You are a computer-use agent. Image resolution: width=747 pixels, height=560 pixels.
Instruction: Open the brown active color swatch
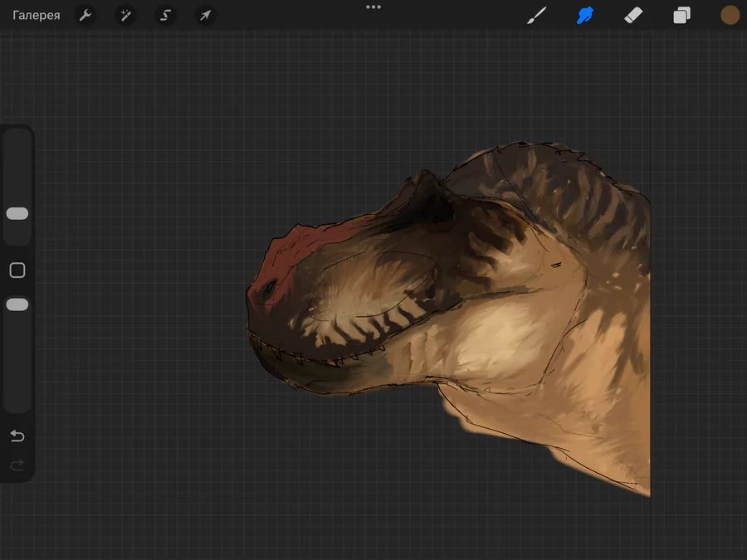(x=730, y=15)
